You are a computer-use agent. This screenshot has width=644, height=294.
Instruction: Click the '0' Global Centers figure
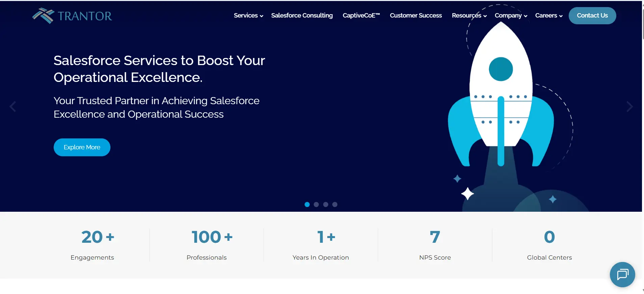549,237
